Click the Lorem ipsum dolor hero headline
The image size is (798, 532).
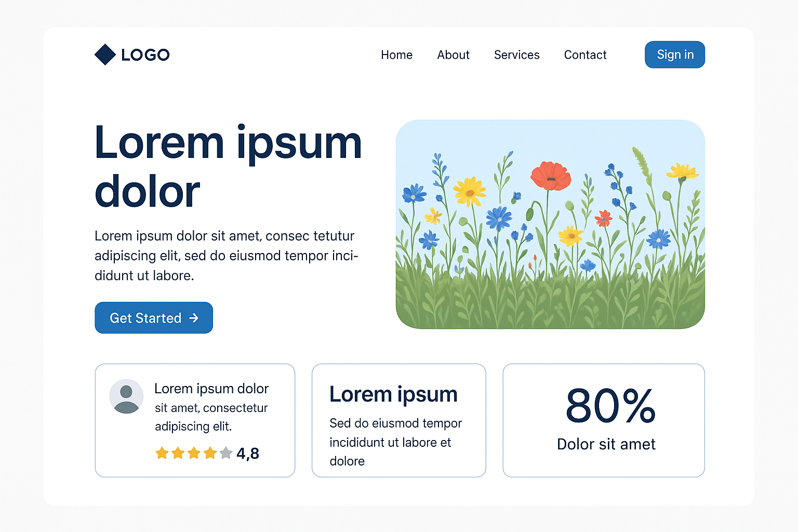tap(228, 166)
